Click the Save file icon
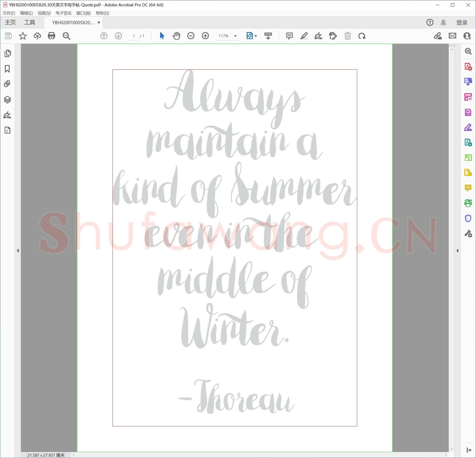 pos(8,36)
